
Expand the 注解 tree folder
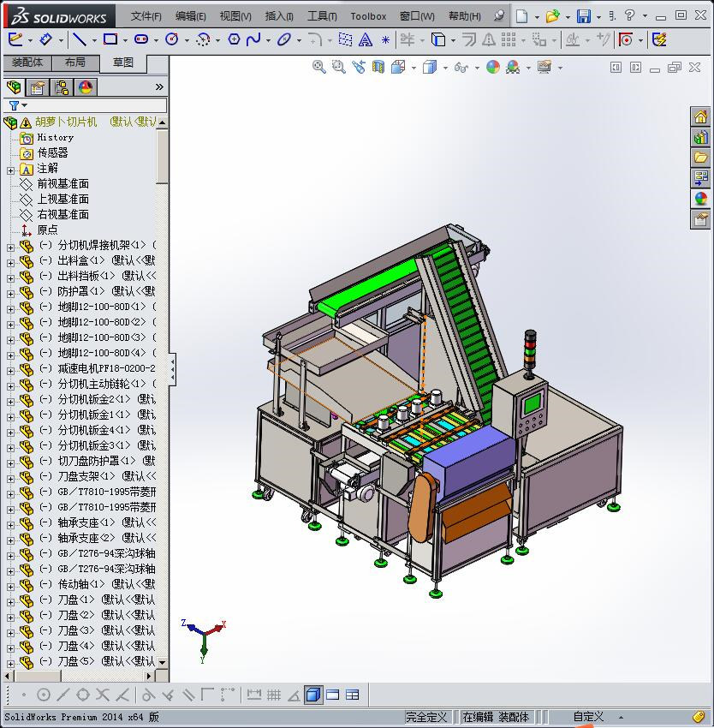coord(10,170)
